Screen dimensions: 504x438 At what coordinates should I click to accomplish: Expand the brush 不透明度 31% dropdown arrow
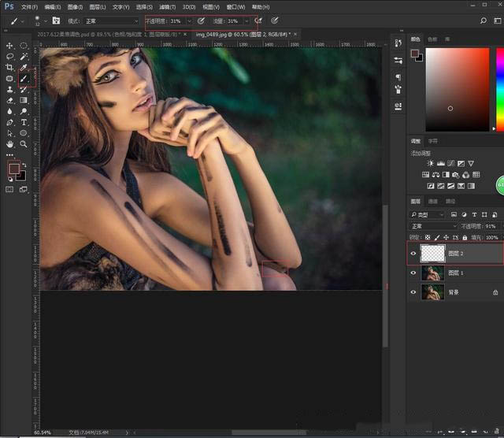pos(188,21)
